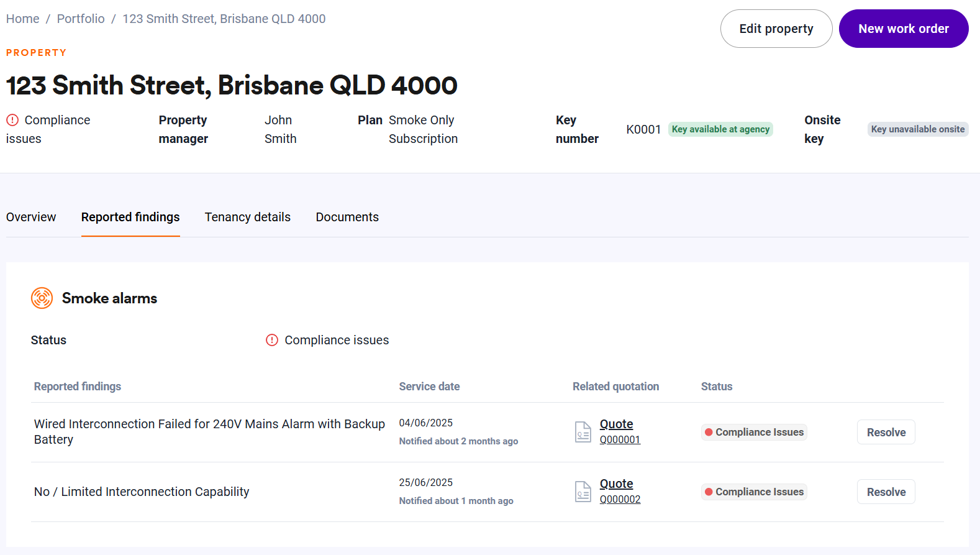Click quotation number Q000001
This screenshot has width=980, height=555.
click(x=620, y=439)
